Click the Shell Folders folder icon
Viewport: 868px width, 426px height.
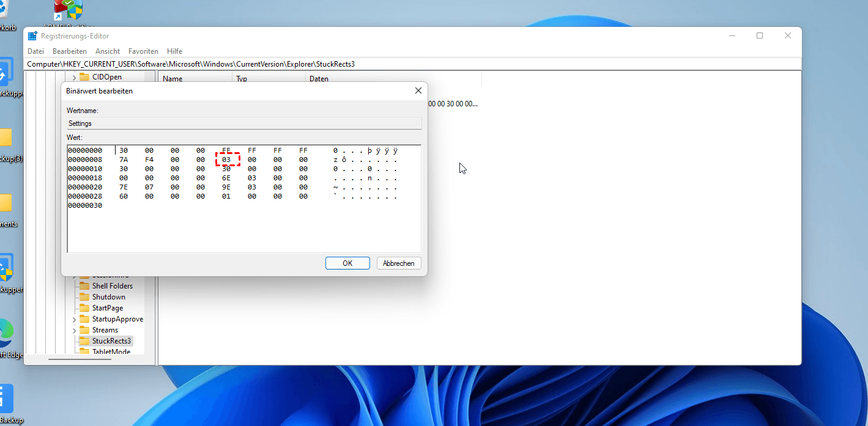[84, 286]
